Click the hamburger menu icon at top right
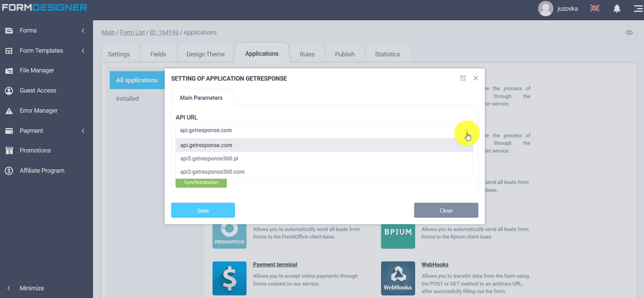Image resolution: width=644 pixels, height=298 pixels. [x=637, y=9]
